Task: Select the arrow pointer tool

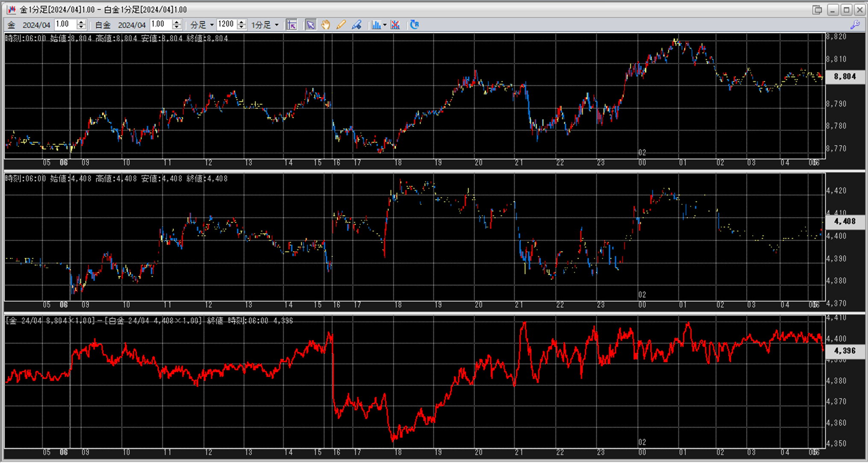Action: [311, 25]
